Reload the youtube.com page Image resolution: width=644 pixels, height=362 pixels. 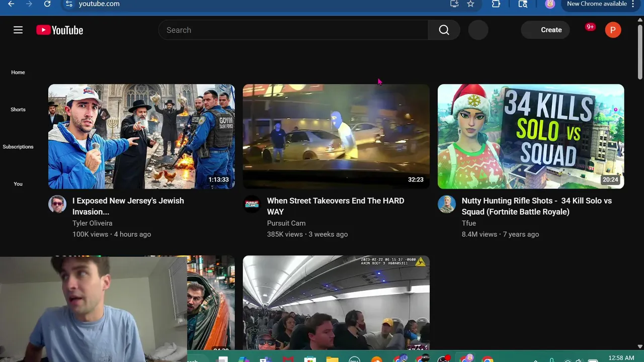tap(47, 4)
